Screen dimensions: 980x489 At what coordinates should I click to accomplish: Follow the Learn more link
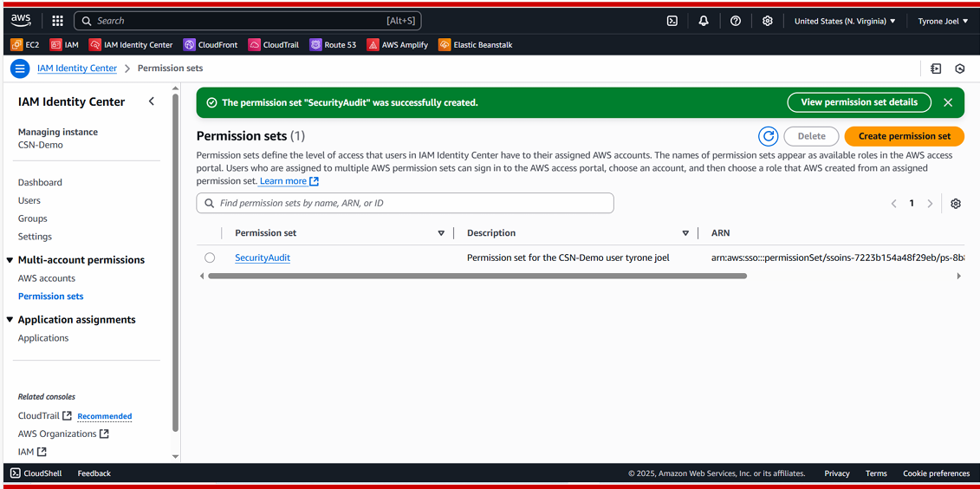[x=289, y=181]
